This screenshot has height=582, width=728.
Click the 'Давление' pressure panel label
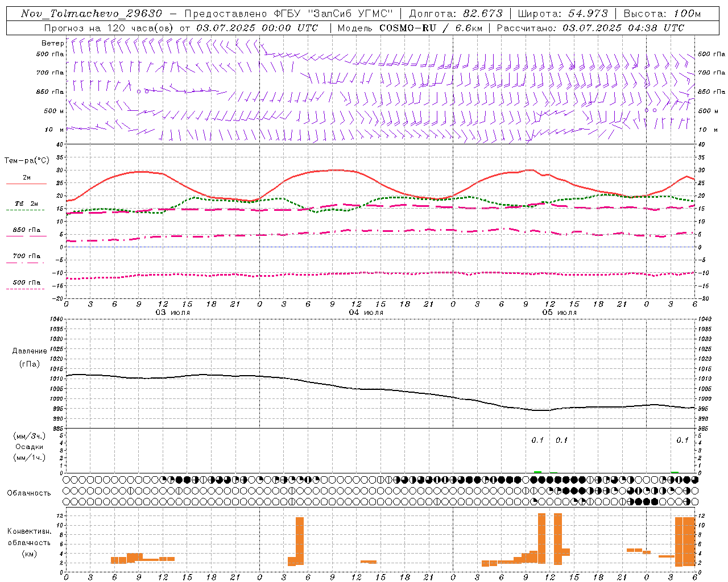(30, 351)
